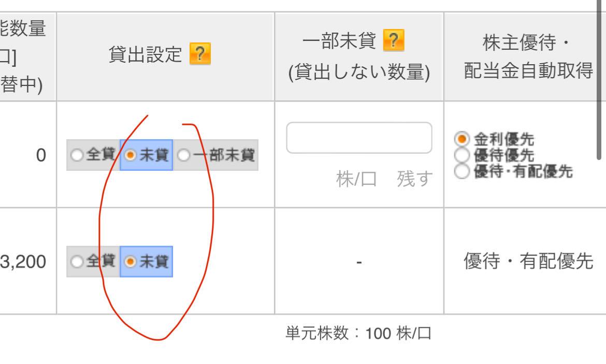606x364 pixels.
Task: Click the vertical scrollbar on the right edge
Action: (600, 78)
